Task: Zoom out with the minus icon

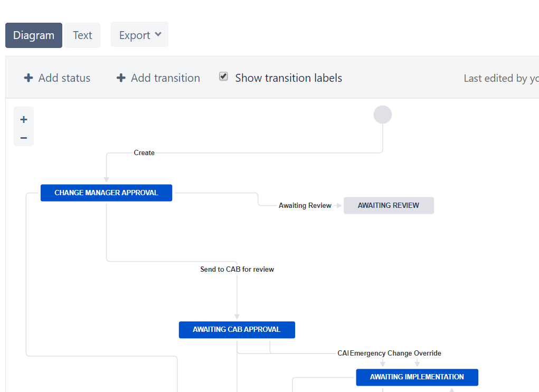Action: [24, 138]
